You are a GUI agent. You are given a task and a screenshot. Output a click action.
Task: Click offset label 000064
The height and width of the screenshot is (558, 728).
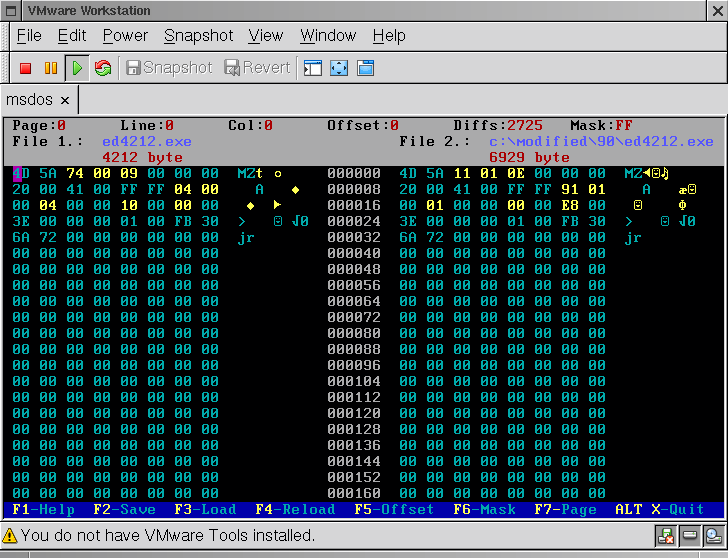(x=354, y=301)
